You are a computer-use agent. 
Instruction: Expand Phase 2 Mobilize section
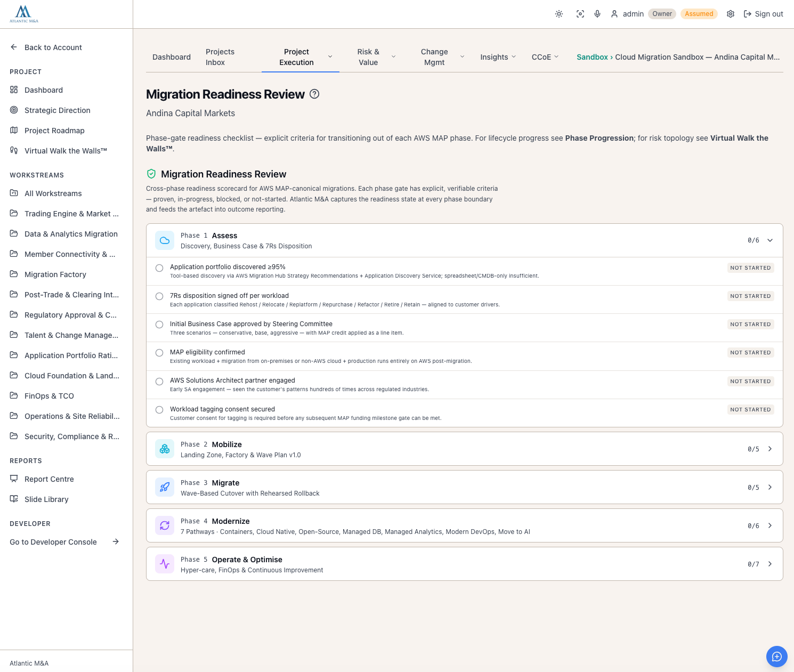[x=464, y=449]
